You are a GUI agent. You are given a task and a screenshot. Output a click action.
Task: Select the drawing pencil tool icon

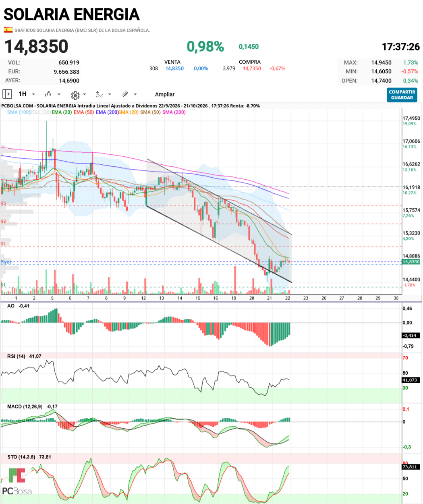tap(125, 94)
